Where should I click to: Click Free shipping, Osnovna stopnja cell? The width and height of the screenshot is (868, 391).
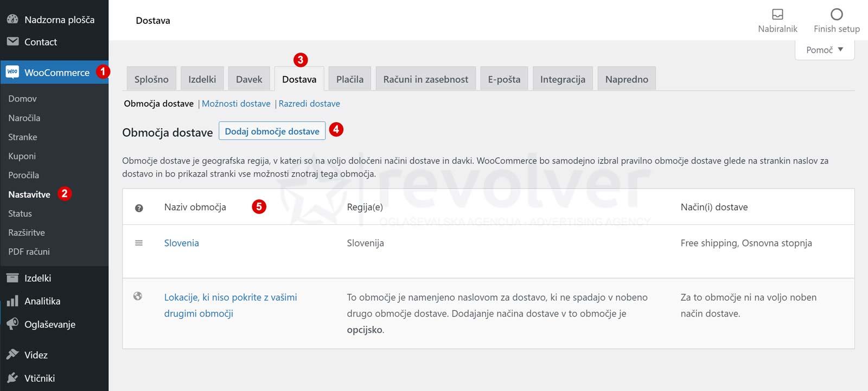(x=746, y=243)
